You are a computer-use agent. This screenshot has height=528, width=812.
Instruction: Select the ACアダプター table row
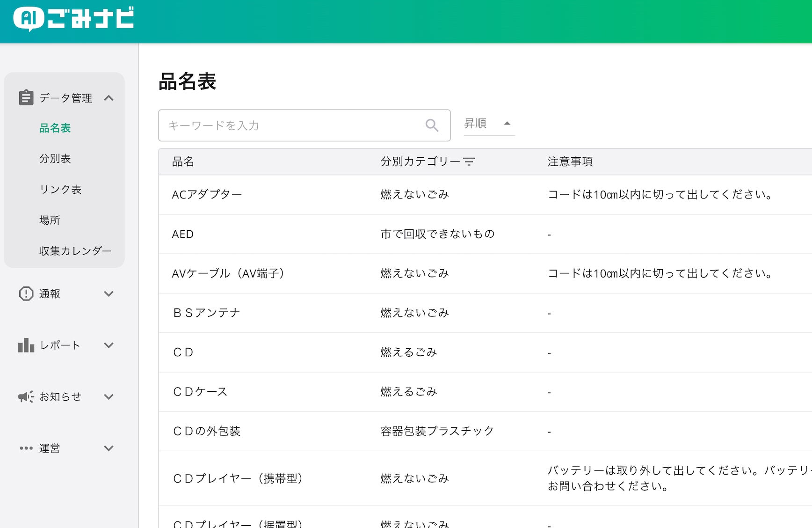485,195
